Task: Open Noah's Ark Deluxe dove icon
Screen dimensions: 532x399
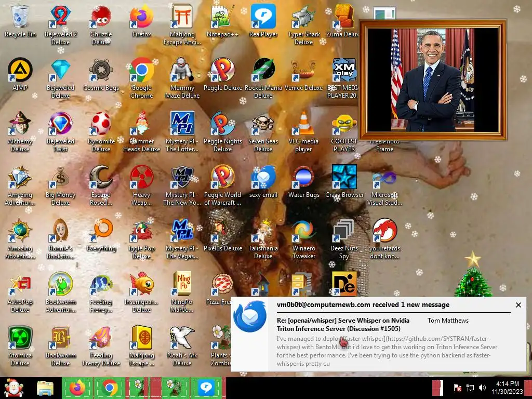Action: [x=182, y=346]
